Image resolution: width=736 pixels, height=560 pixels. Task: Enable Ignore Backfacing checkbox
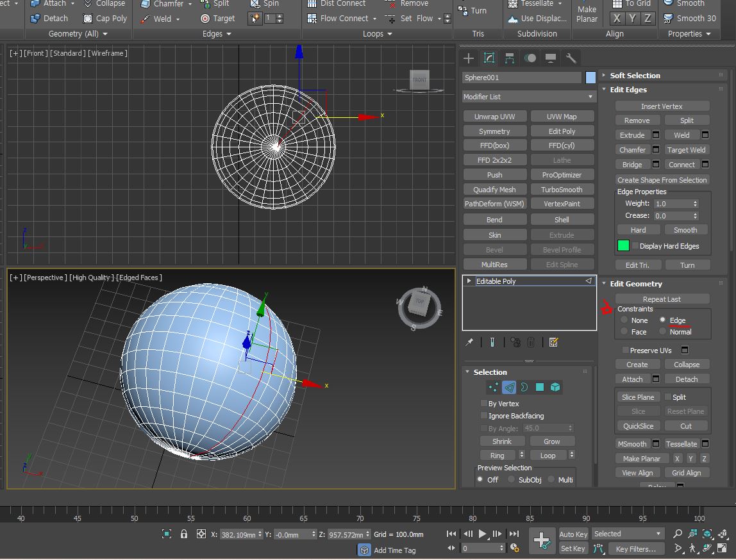coord(484,416)
